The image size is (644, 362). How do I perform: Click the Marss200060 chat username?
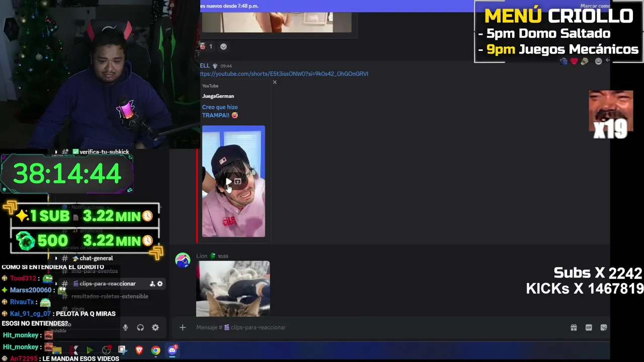coord(31,290)
